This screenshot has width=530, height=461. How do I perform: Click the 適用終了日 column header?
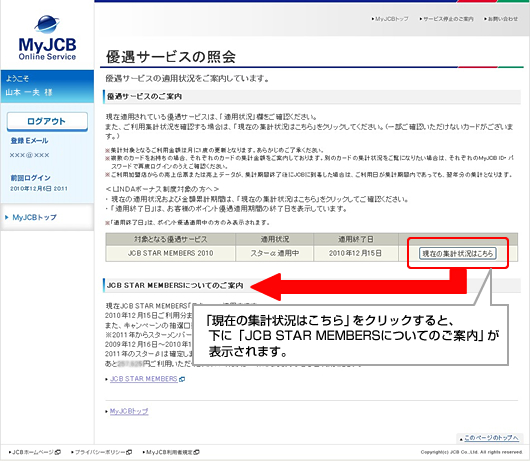click(x=356, y=239)
